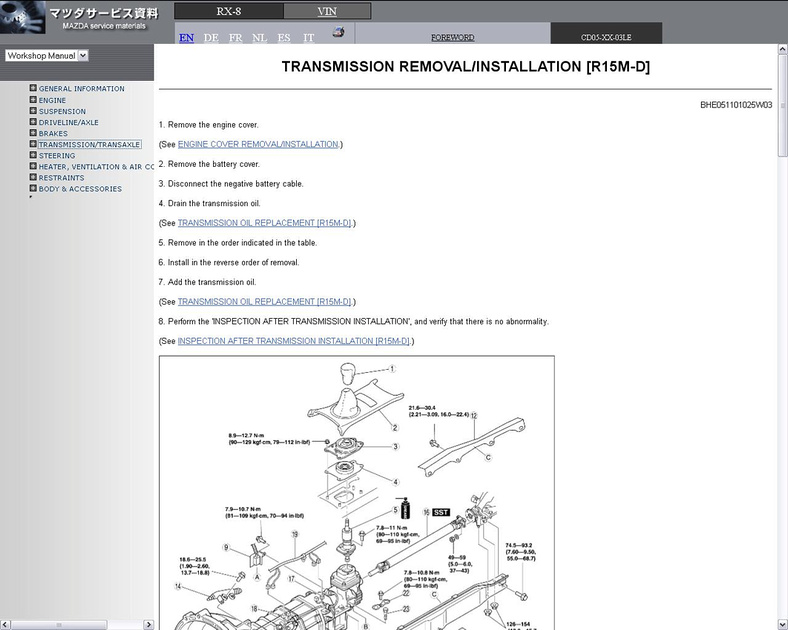
Task: Select BODY & ACCESSORIES in the tree
Action: [80, 188]
